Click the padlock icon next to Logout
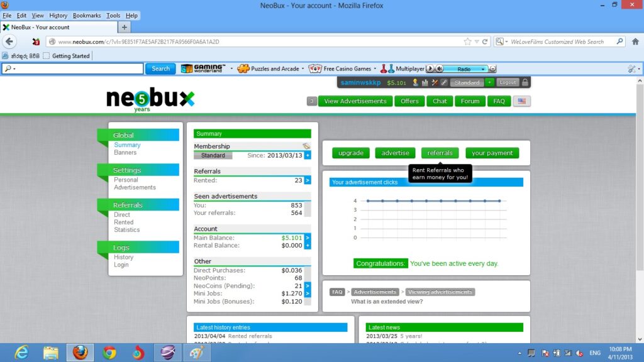The height and width of the screenshot is (362, 644). coord(525,82)
